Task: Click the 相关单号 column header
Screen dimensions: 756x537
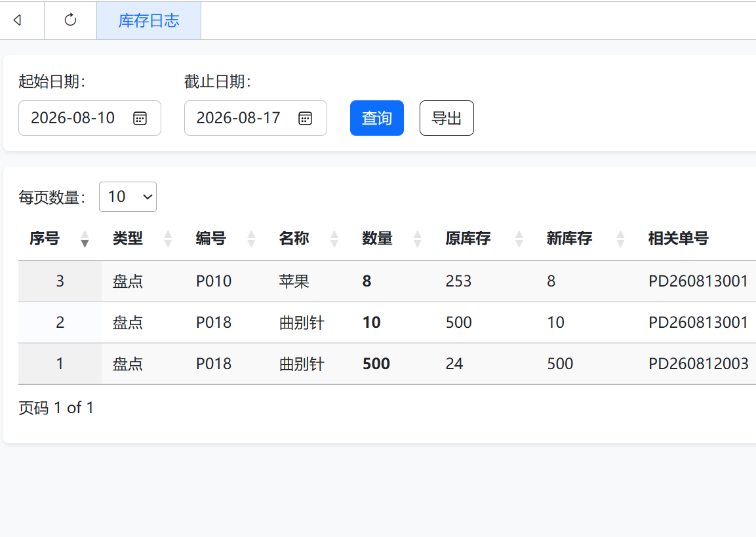Action: [679, 239]
